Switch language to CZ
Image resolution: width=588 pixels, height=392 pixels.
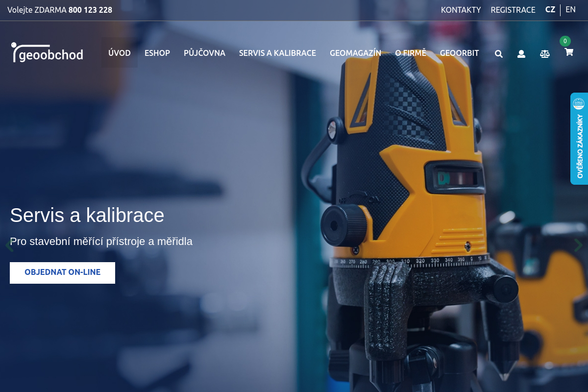point(550,10)
